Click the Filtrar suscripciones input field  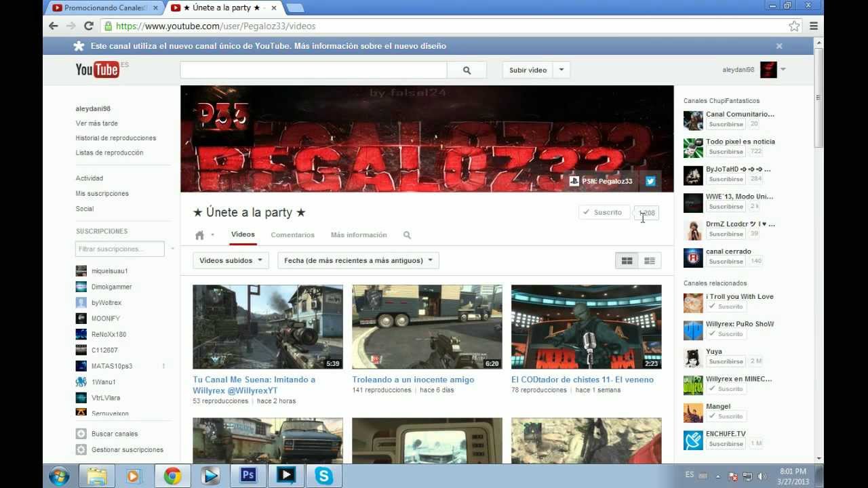pyautogui.click(x=119, y=249)
